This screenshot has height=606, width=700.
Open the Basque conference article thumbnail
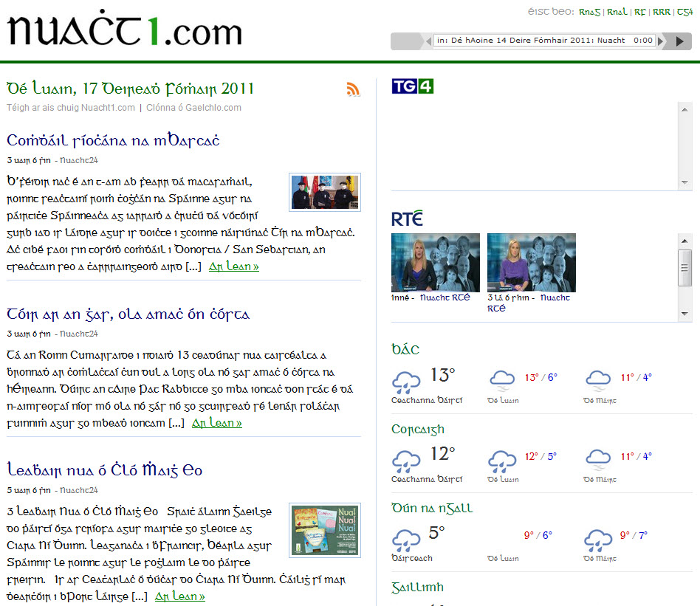click(x=325, y=193)
